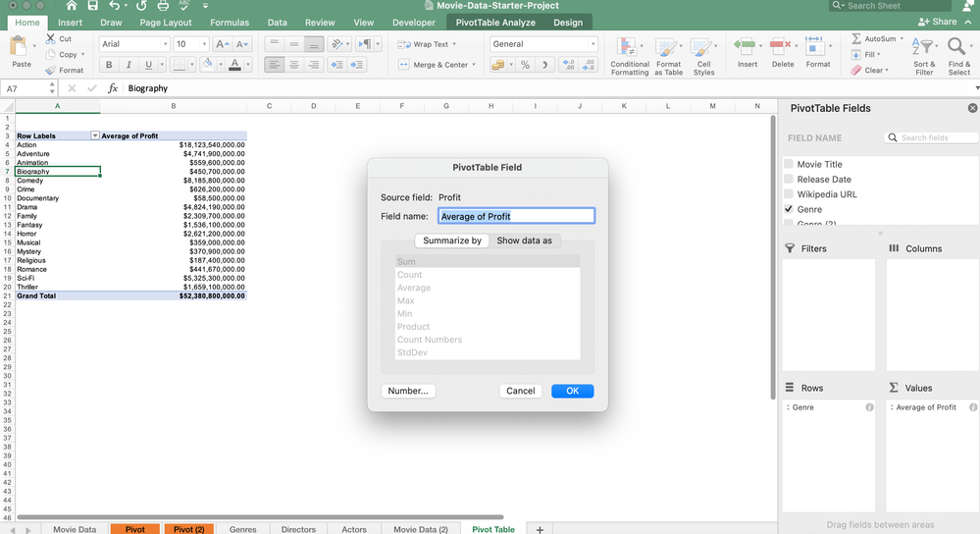Viewport: 980px width, 534px height.
Task: Align text left
Action: coord(273,65)
